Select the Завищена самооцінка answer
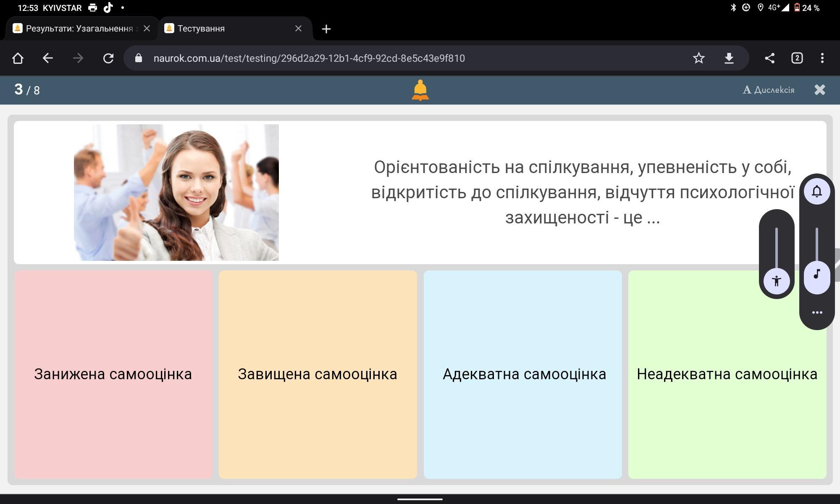 318,374
